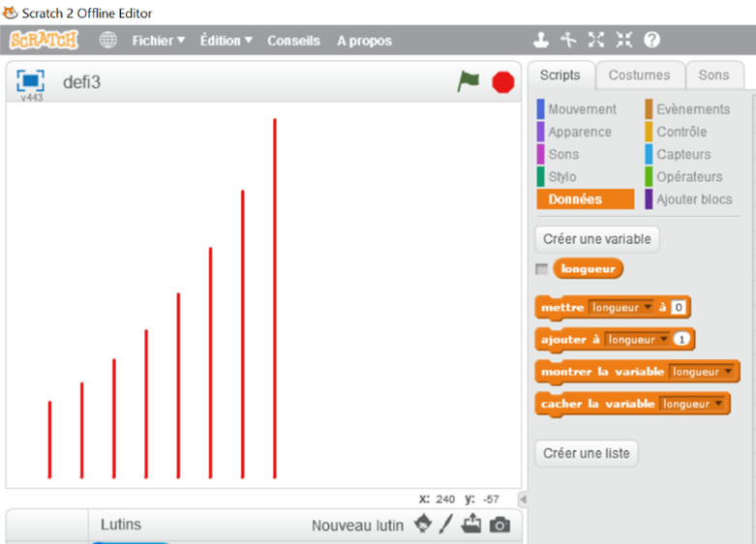Switch to the Costumes tab

point(639,76)
